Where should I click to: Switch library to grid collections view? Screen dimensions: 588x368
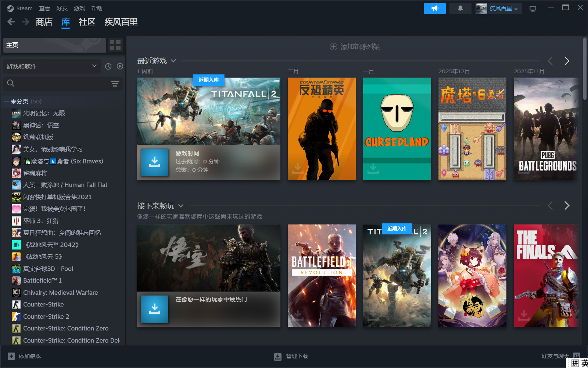coord(115,45)
